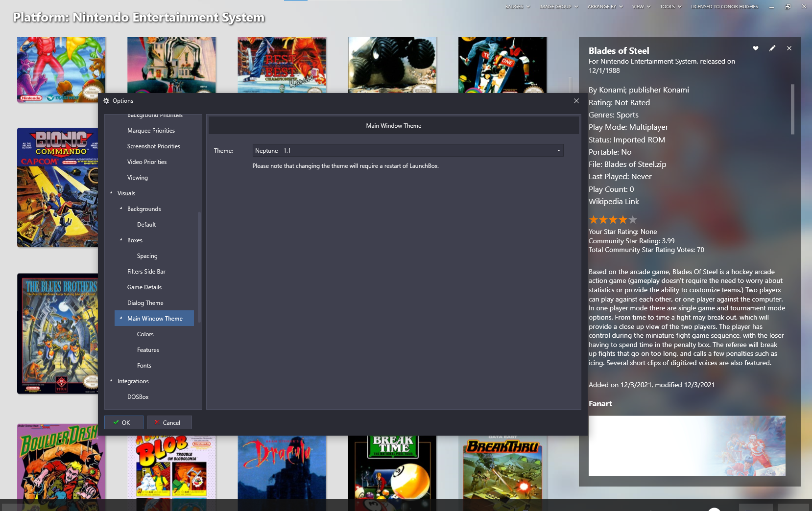Select Default under Backgrounds

click(146, 225)
